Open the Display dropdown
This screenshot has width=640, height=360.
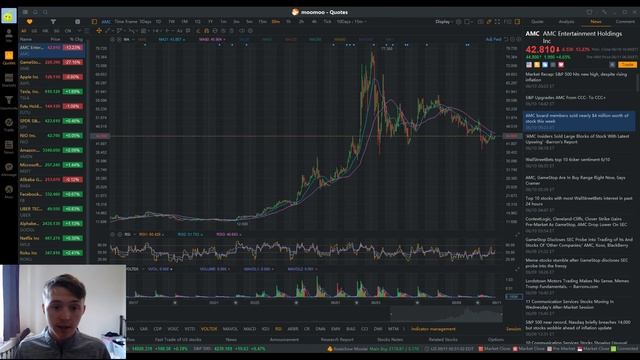click(444, 22)
